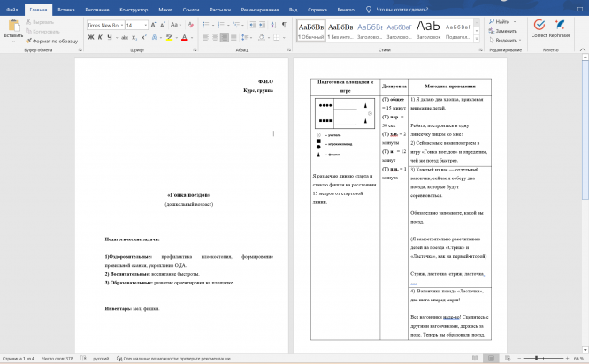The width and height of the screenshot is (589, 364).
Task: Click the Rephraser icon
Action: [563, 27]
